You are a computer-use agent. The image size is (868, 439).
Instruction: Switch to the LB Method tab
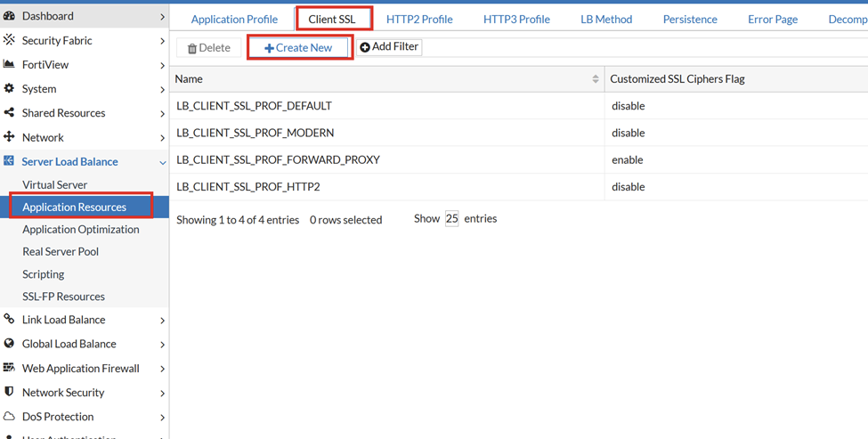point(606,20)
